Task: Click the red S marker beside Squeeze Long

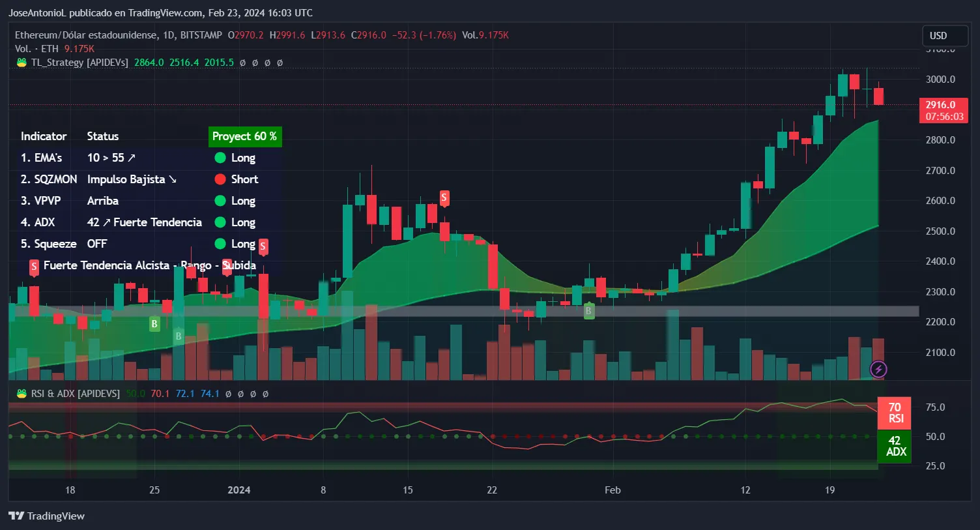Action: [x=263, y=246]
